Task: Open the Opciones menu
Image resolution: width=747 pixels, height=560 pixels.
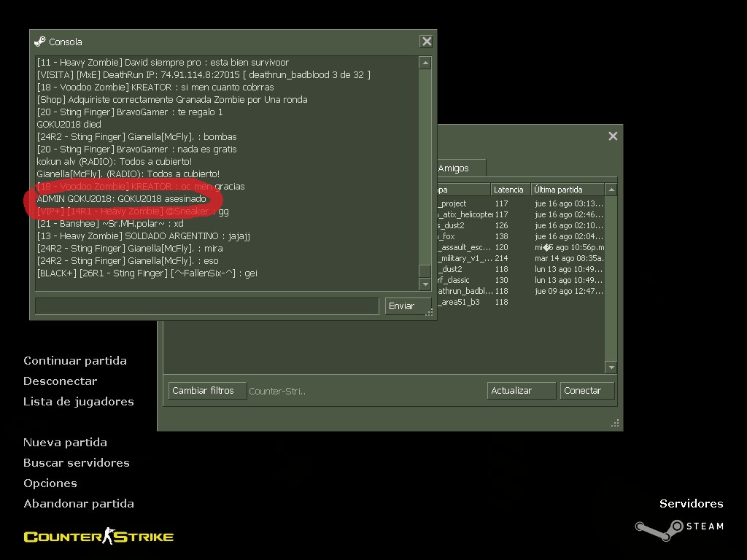Action: click(x=50, y=483)
